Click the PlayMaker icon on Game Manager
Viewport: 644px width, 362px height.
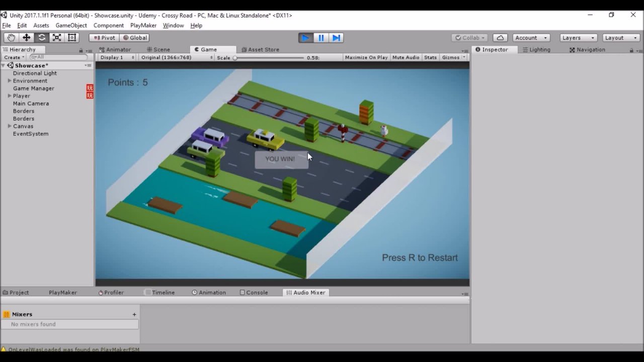point(90,88)
